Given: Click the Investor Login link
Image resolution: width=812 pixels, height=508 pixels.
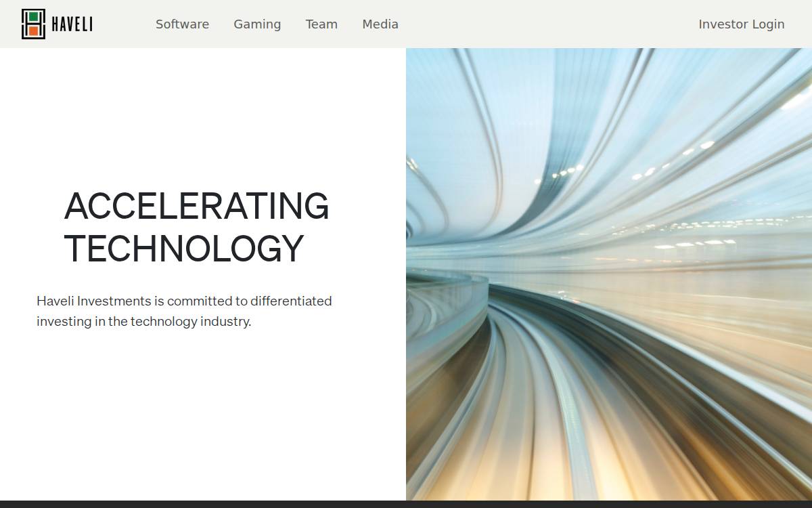Looking at the screenshot, I should pos(742,24).
